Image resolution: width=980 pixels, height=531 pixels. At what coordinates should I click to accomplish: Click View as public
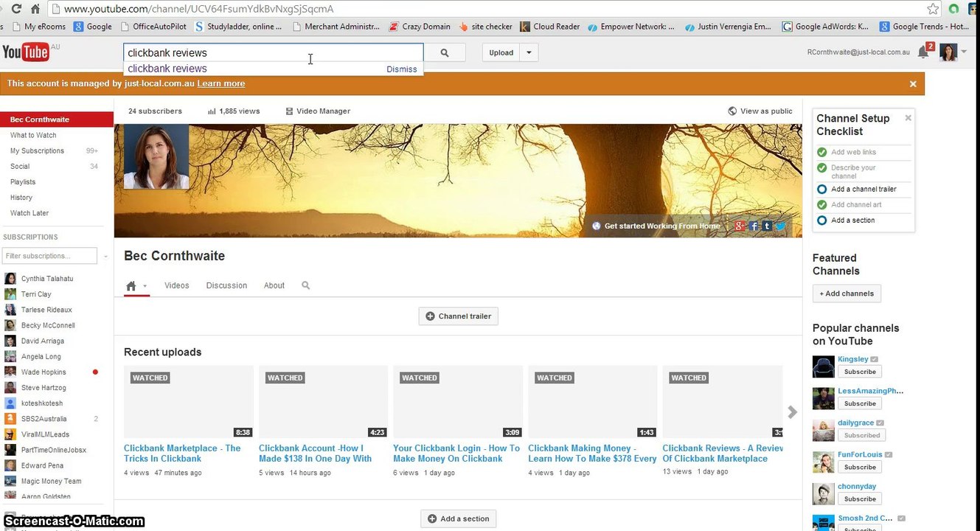coord(760,111)
